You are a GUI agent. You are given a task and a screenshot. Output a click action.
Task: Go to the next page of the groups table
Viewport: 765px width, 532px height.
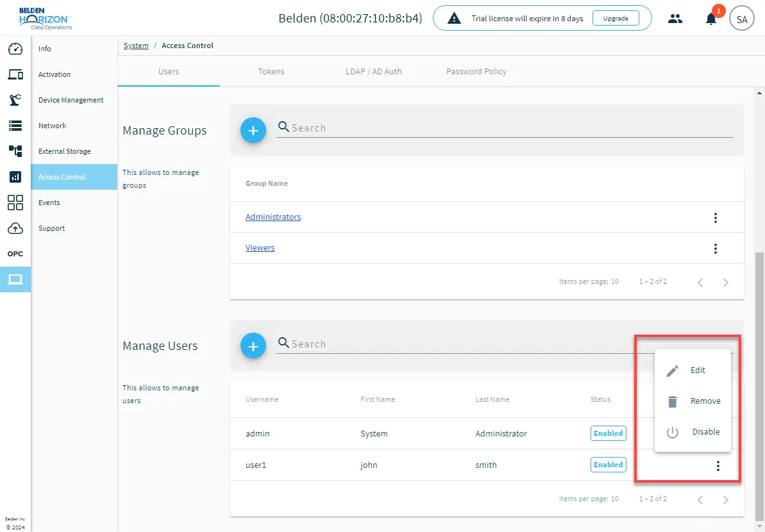(725, 282)
